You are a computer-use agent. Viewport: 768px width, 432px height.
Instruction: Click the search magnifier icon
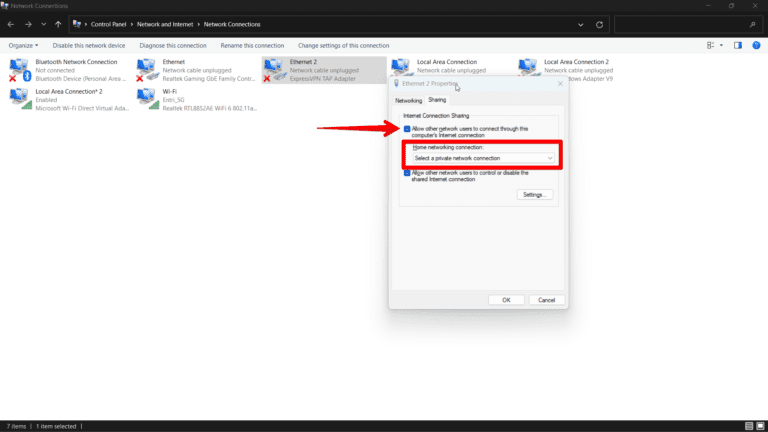click(752, 24)
